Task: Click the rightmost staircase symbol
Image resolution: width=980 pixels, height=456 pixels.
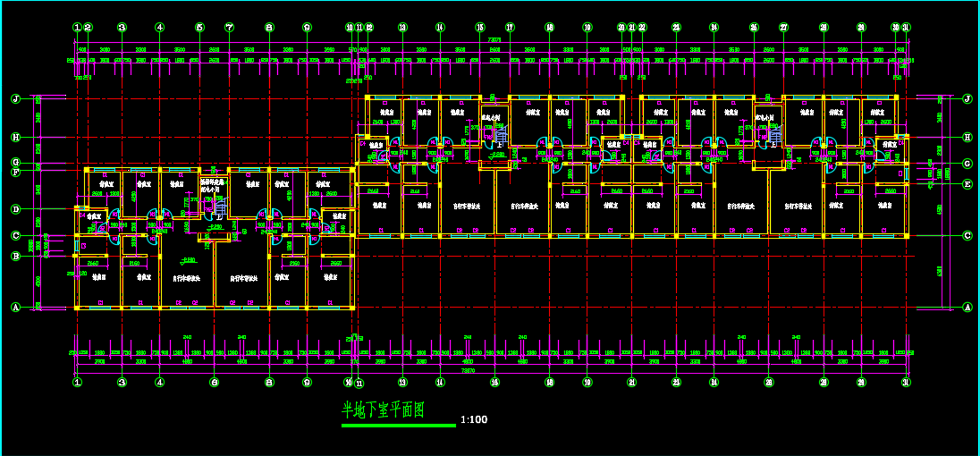Action: [x=774, y=136]
